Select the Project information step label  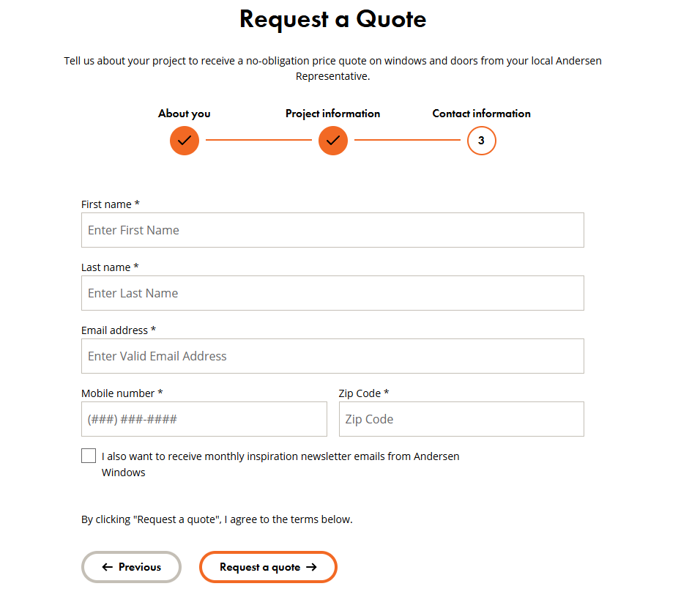tap(333, 114)
